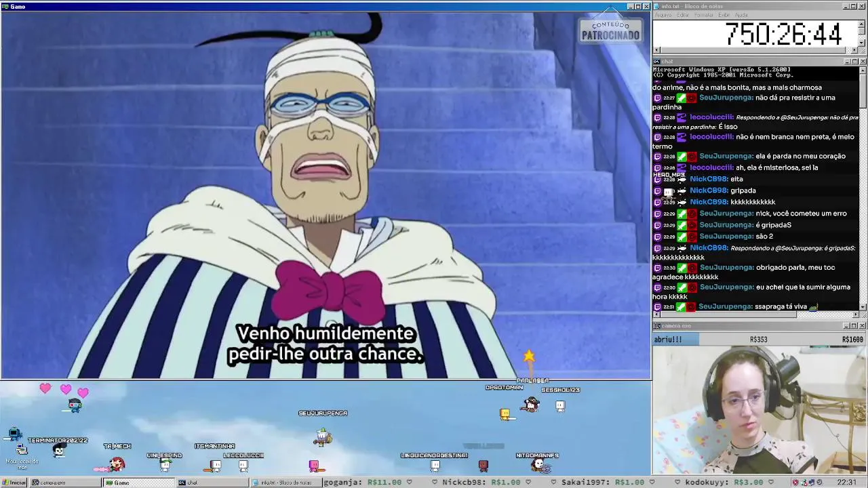Open the Iniciar start button

coord(14,483)
